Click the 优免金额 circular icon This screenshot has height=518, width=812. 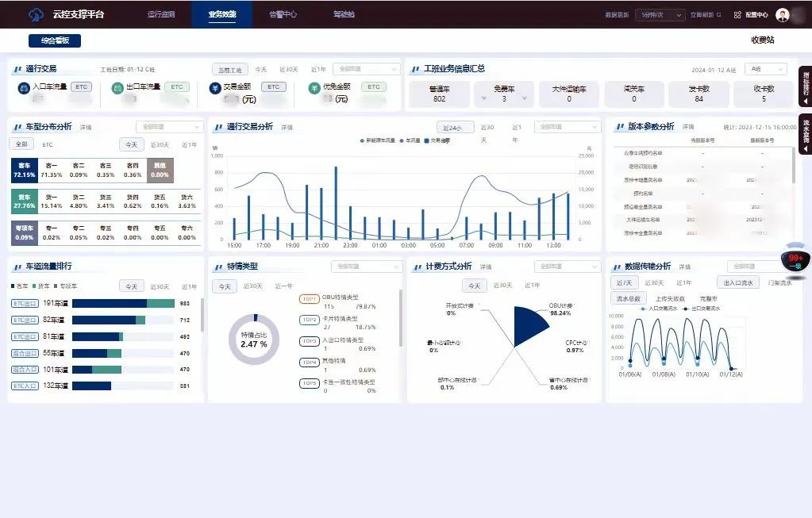(x=314, y=87)
